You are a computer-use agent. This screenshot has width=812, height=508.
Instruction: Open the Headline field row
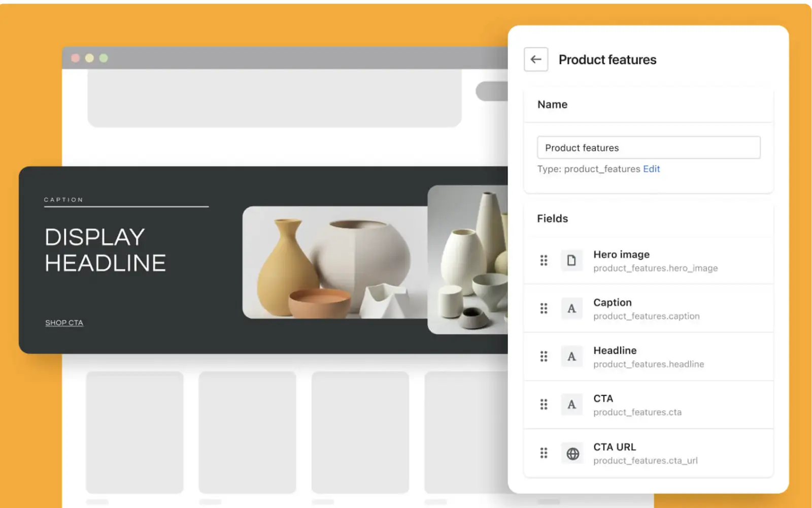[649, 357]
